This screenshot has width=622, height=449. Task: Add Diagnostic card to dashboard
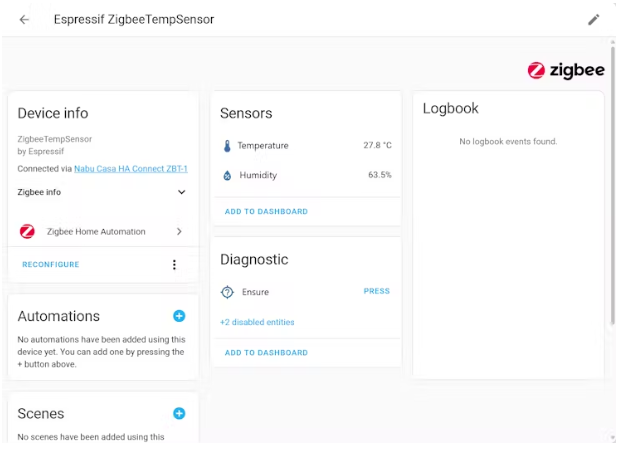click(x=266, y=353)
